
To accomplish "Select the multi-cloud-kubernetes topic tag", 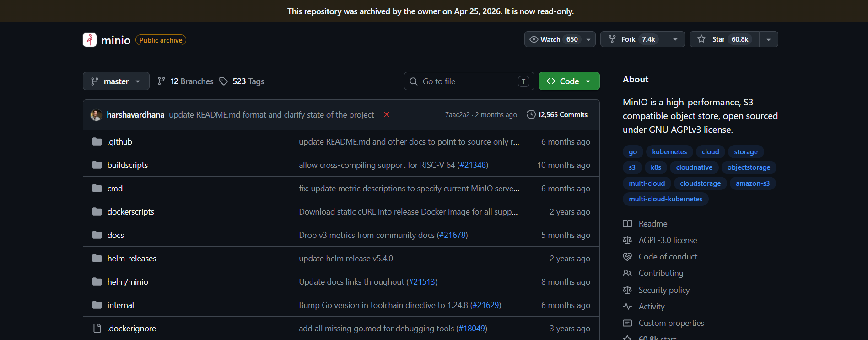I will pos(666,199).
